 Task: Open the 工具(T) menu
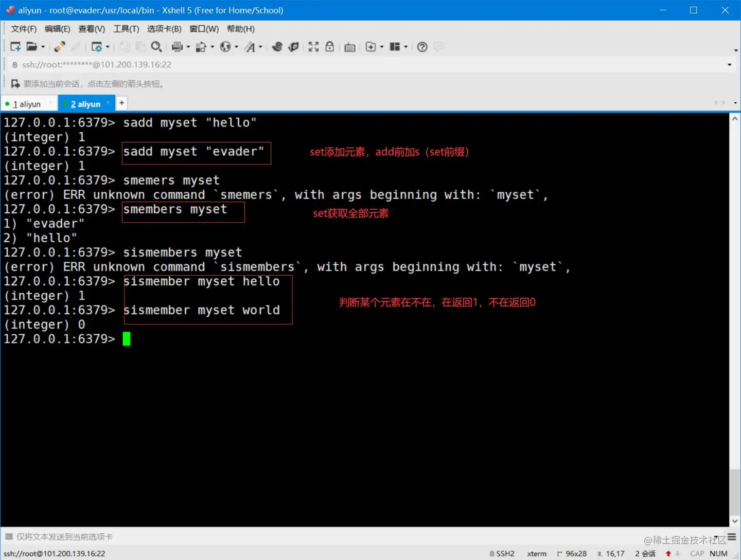[x=126, y=29]
